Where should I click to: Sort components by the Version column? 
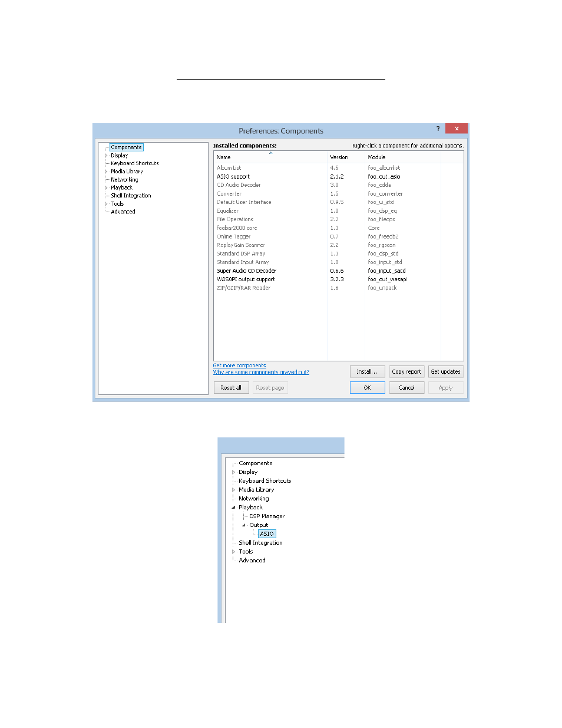pyautogui.click(x=346, y=157)
